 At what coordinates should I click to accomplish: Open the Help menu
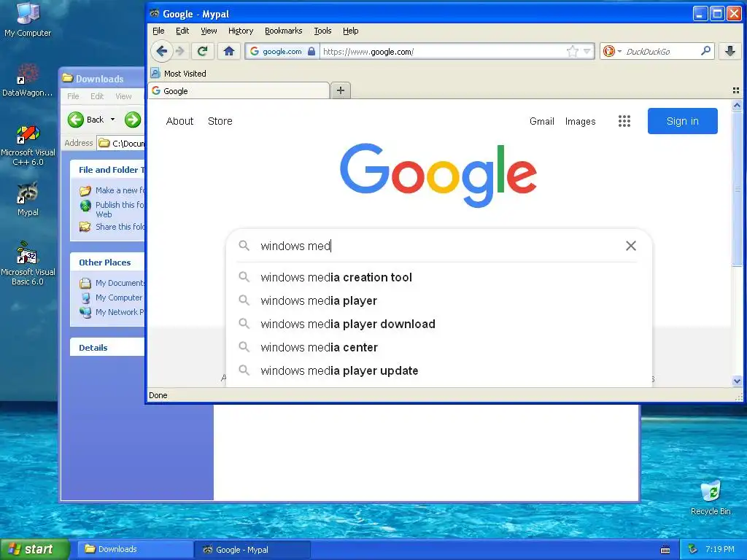[351, 31]
